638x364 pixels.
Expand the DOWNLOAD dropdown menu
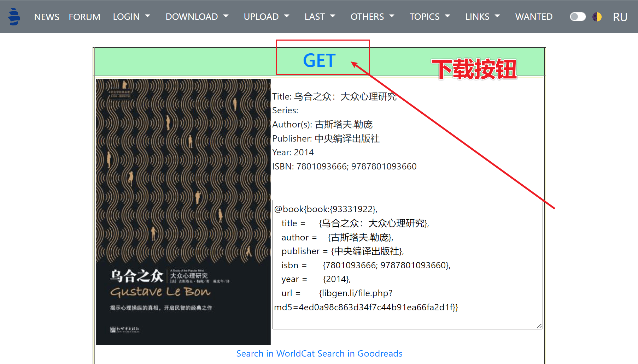pyautogui.click(x=197, y=17)
